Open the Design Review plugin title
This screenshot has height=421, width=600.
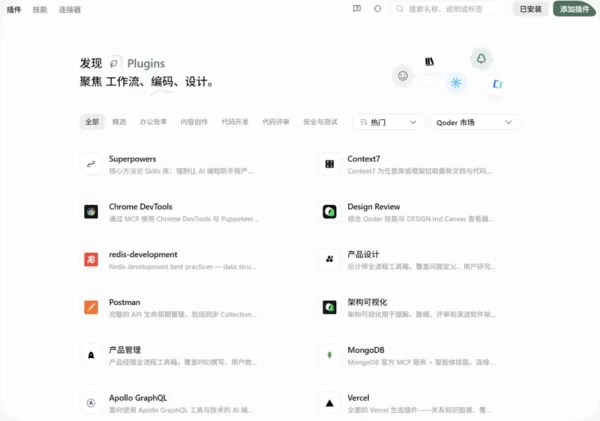(373, 207)
